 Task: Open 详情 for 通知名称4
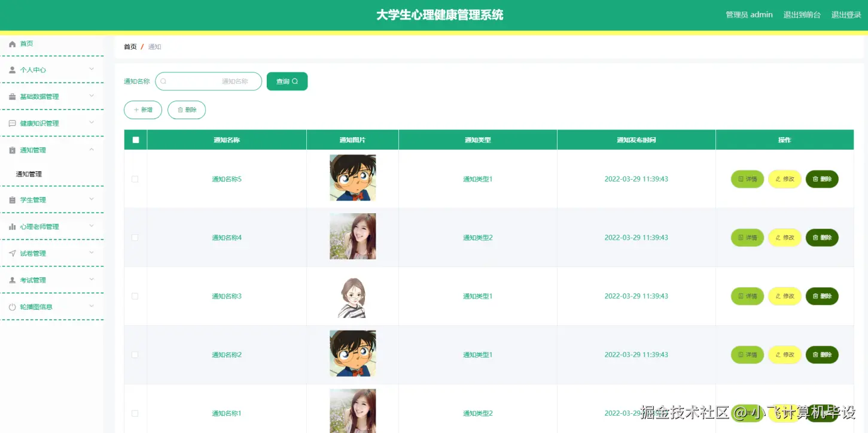747,238
